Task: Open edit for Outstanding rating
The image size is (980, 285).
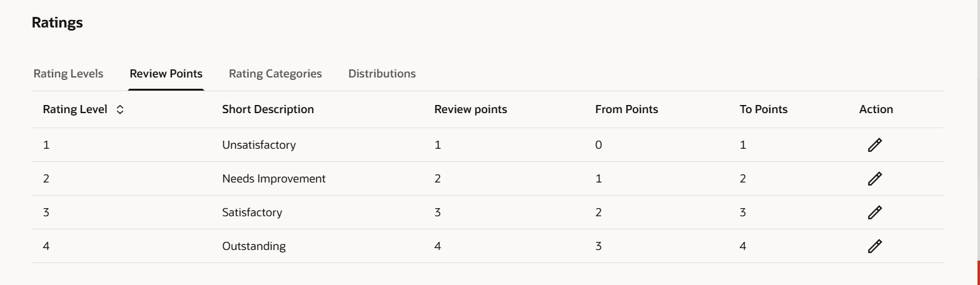Action: (874, 246)
